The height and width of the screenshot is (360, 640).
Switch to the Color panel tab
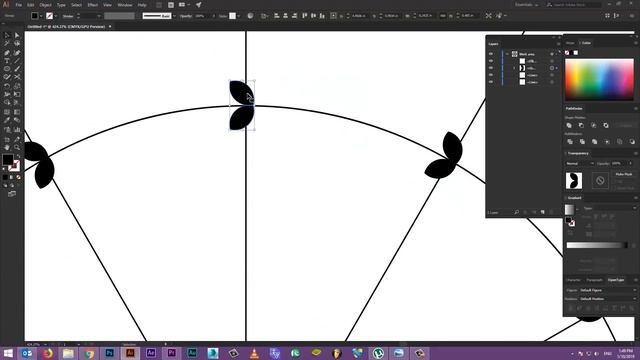click(586, 43)
